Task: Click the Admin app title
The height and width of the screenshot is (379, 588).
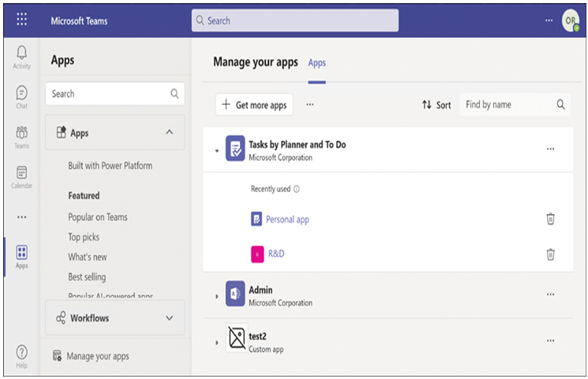Action: [260, 290]
